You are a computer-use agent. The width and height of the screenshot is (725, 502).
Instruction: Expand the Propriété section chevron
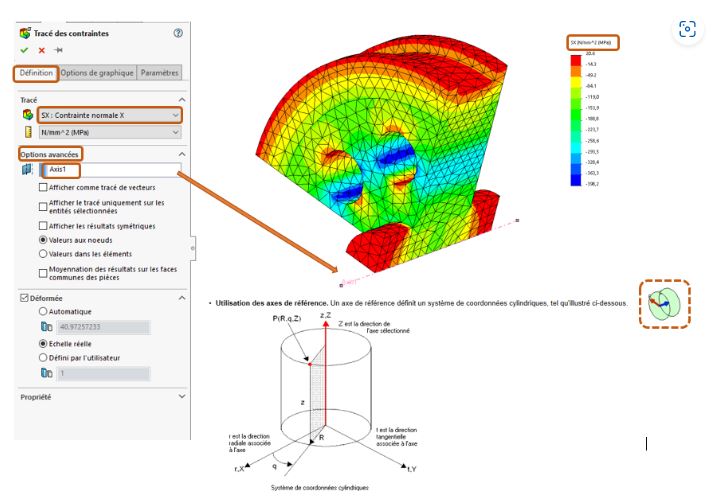[x=182, y=397]
